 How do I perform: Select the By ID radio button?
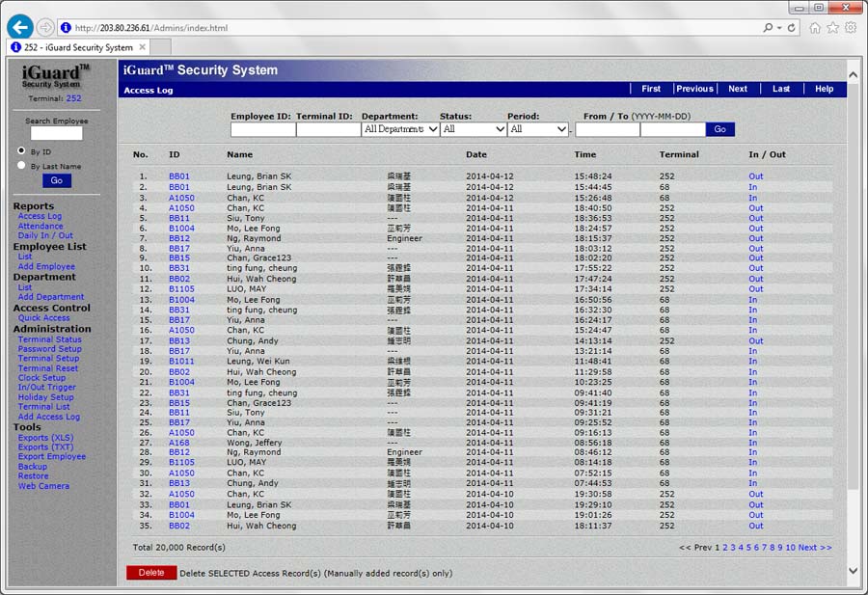pos(21,150)
